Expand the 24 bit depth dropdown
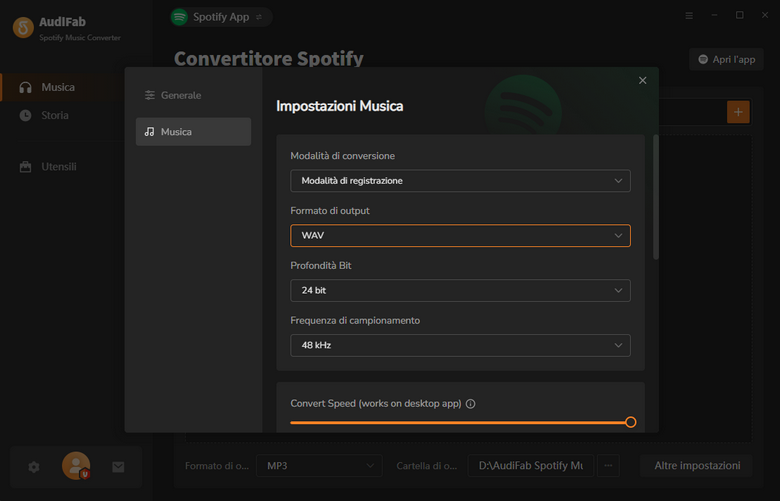The width and height of the screenshot is (780, 501). tap(460, 291)
